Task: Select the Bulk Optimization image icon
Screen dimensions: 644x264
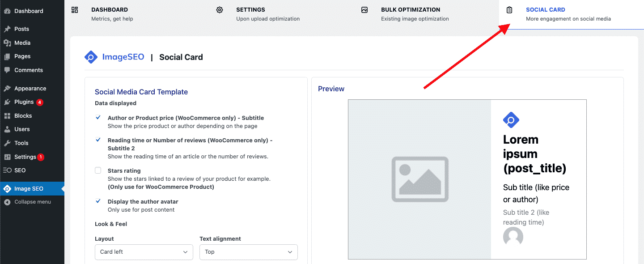Action: coord(364,9)
